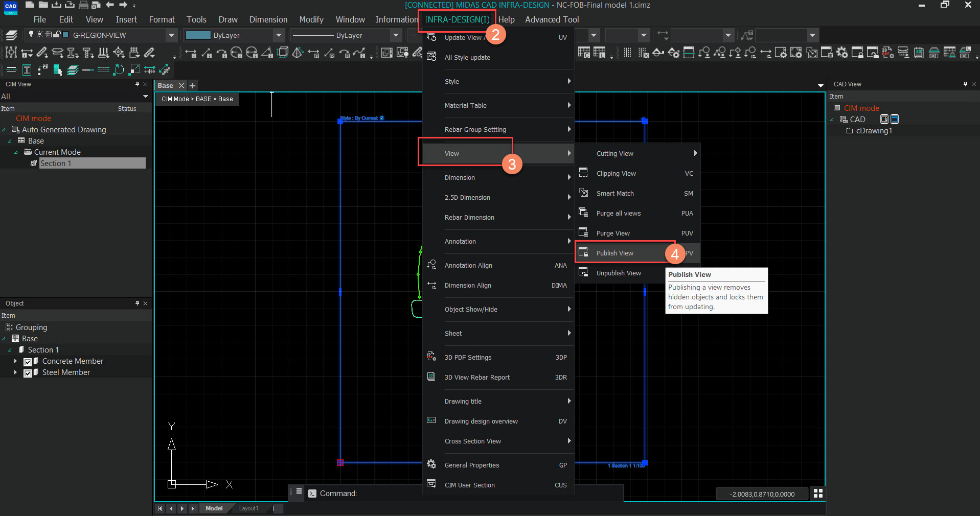980x516 pixels.
Task: Add a new drawing tab with plus
Action: [x=192, y=85]
